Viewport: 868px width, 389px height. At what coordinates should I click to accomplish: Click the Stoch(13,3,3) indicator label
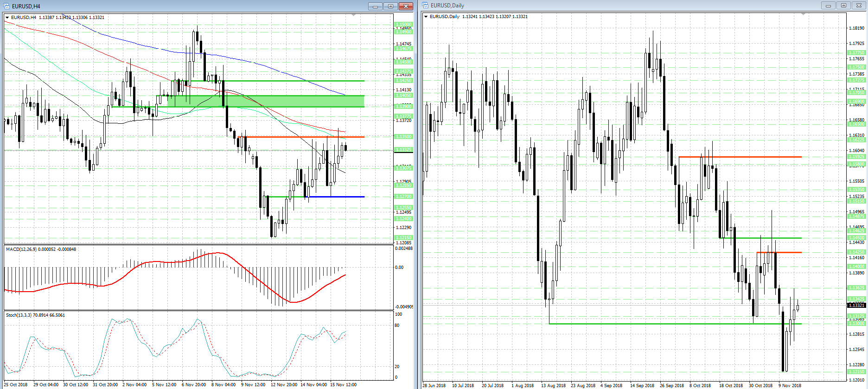[35, 315]
